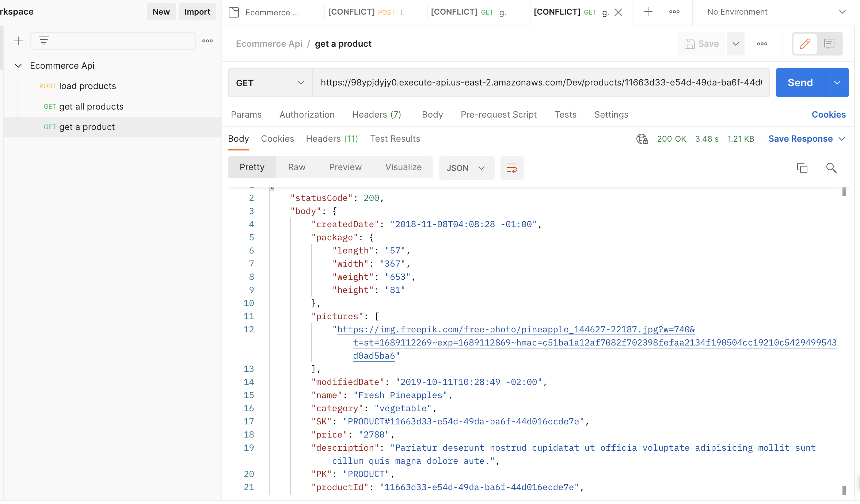The width and height of the screenshot is (860, 504).
Task: Open new request tab with plus icon
Action: (648, 12)
